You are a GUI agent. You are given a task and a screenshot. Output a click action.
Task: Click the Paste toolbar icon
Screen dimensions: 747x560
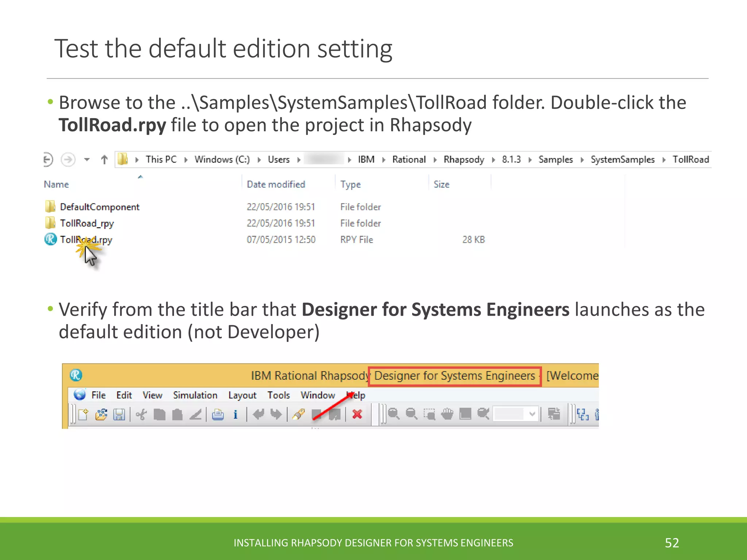(177, 415)
